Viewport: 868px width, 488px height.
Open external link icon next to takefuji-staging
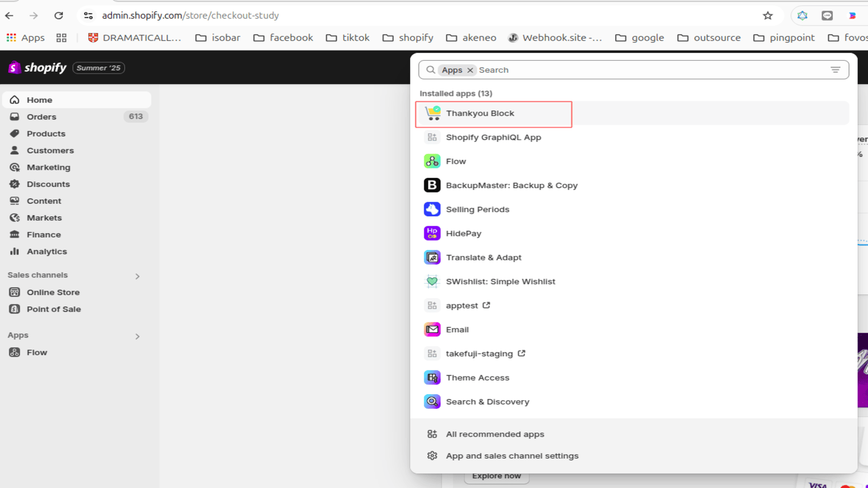pos(521,353)
